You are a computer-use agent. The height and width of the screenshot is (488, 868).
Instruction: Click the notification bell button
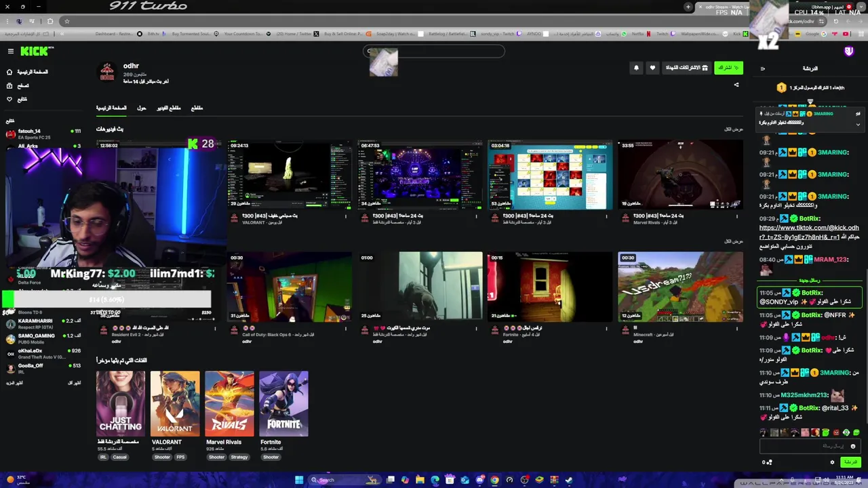click(636, 68)
